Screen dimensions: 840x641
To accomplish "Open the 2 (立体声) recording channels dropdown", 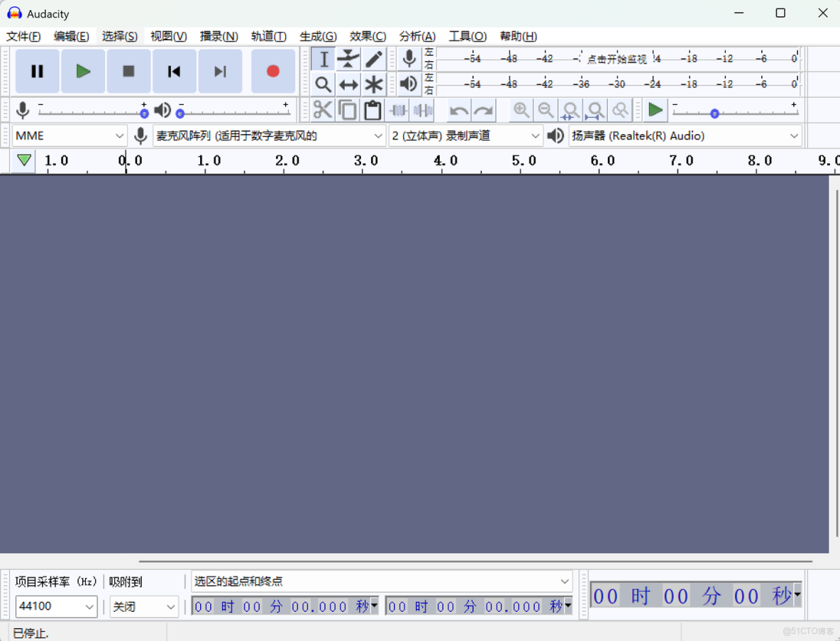I will pos(465,135).
